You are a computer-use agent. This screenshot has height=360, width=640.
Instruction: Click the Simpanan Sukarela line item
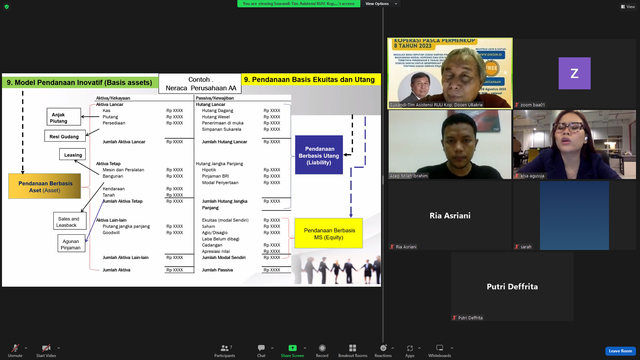[x=222, y=129]
